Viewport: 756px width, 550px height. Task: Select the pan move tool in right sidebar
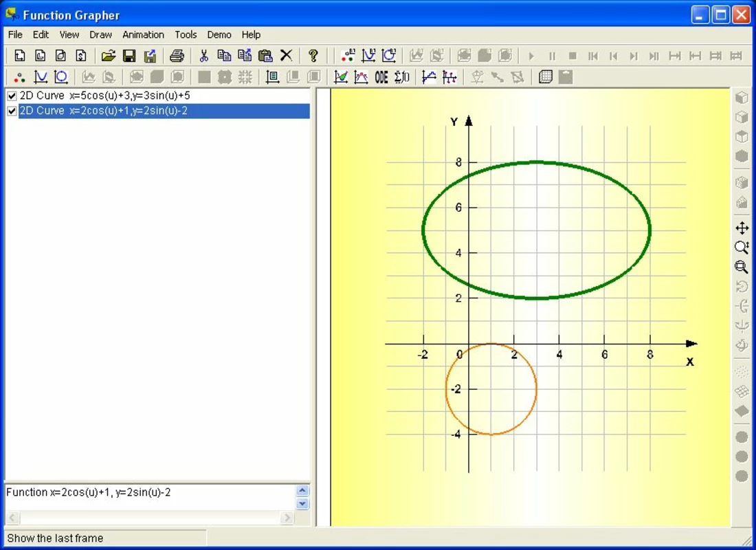pyautogui.click(x=742, y=228)
